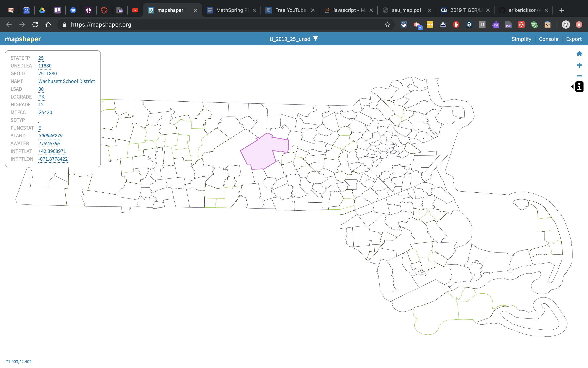Open a new browser tab with plus
The width and height of the screenshot is (588, 368).
point(561,10)
